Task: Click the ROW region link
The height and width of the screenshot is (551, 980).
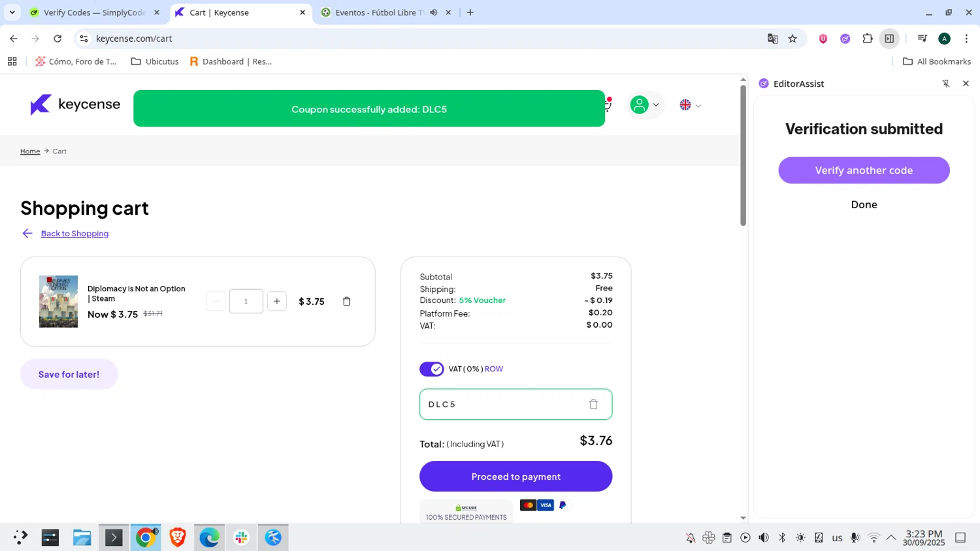Action: pyautogui.click(x=494, y=369)
